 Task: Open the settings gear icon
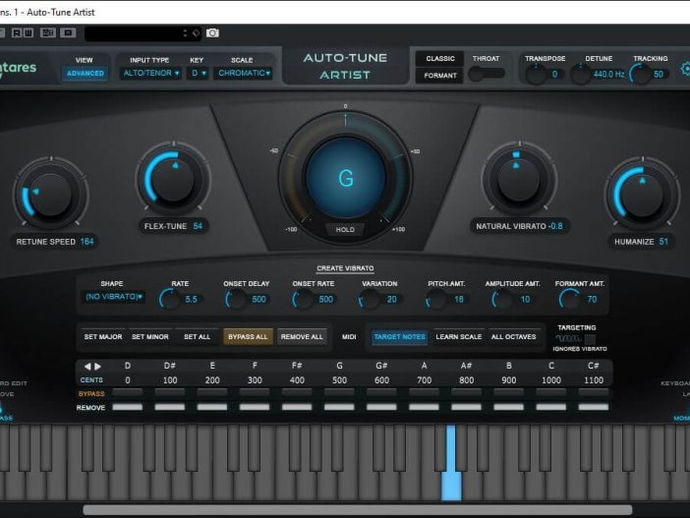coord(686,69)
